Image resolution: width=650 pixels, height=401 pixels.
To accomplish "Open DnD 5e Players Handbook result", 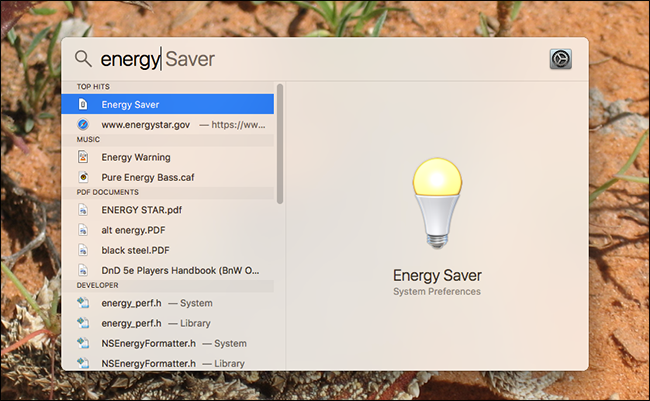I will point(167,270).
